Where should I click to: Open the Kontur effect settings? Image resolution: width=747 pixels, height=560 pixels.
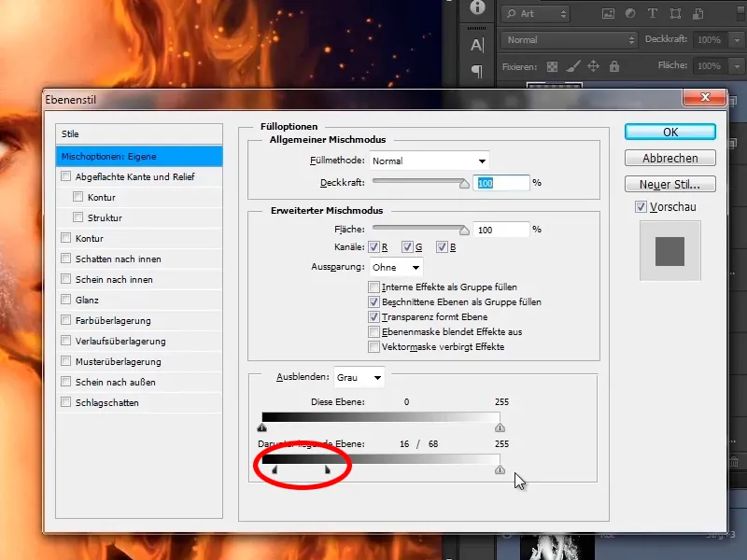tap(90, 238)
